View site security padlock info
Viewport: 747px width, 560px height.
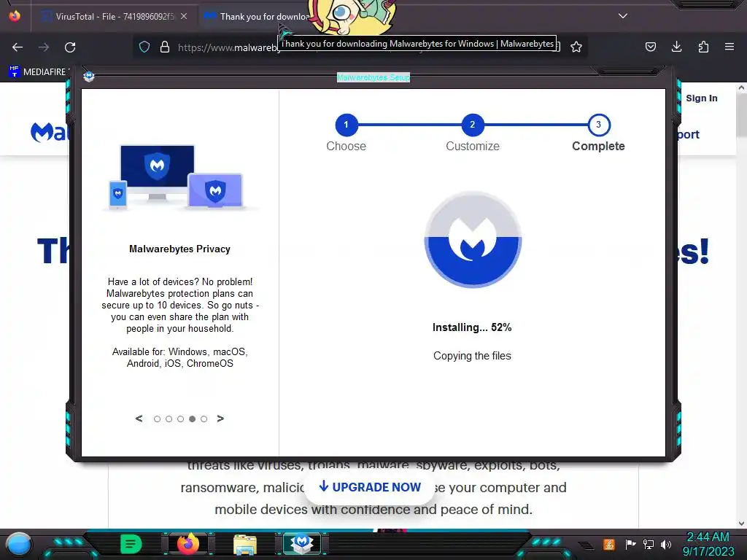[x=165, y=47]
